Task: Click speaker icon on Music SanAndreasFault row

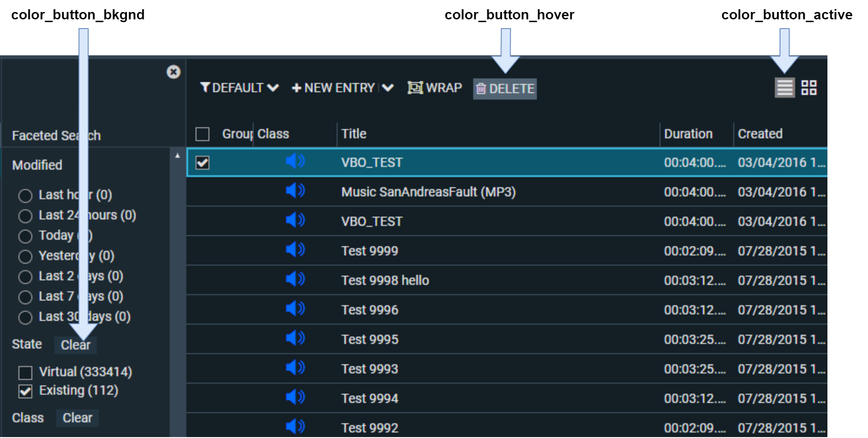Action: coord(295,191)
